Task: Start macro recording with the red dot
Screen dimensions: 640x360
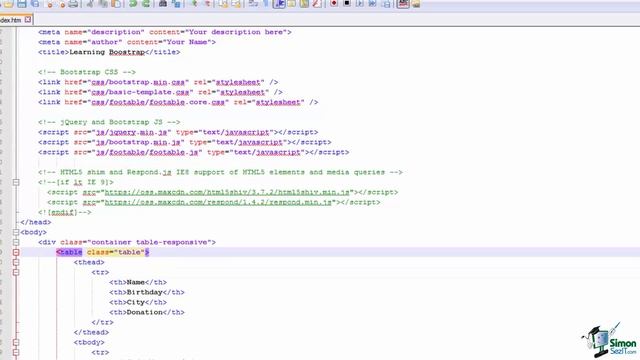Action: tap(334, 3)
